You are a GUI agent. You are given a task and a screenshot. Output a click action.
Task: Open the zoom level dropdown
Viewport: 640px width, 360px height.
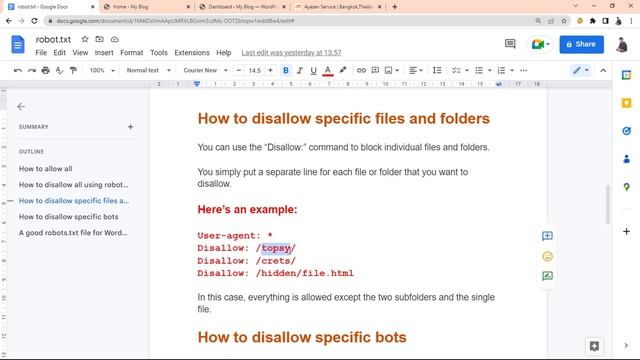[x=102, y=71]
